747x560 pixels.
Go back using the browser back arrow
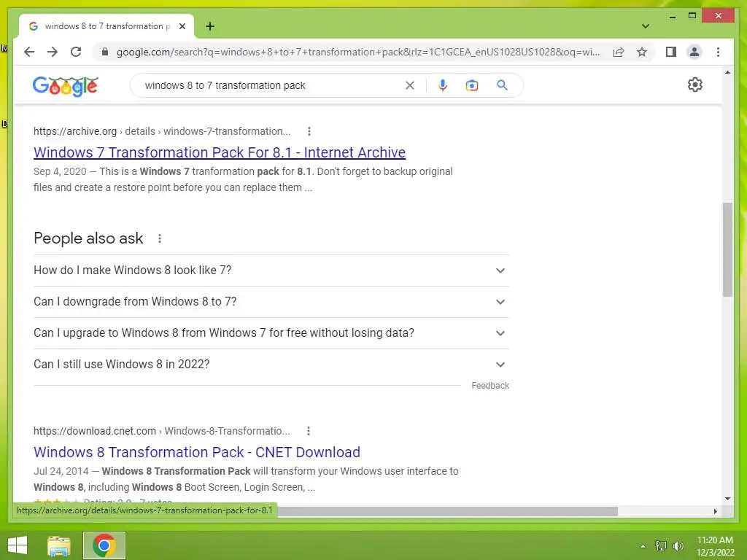pyautogui.click(x=29, y=52)
